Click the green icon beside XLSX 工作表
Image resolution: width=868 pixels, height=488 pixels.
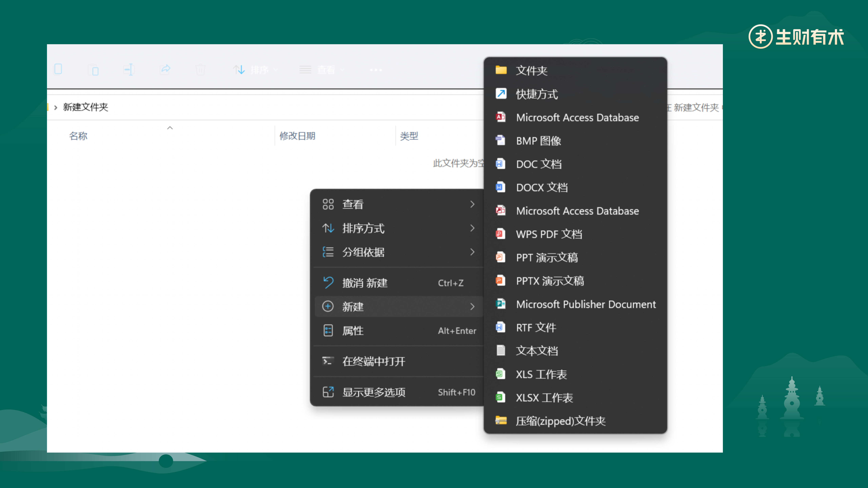click(x=501, y=397)
